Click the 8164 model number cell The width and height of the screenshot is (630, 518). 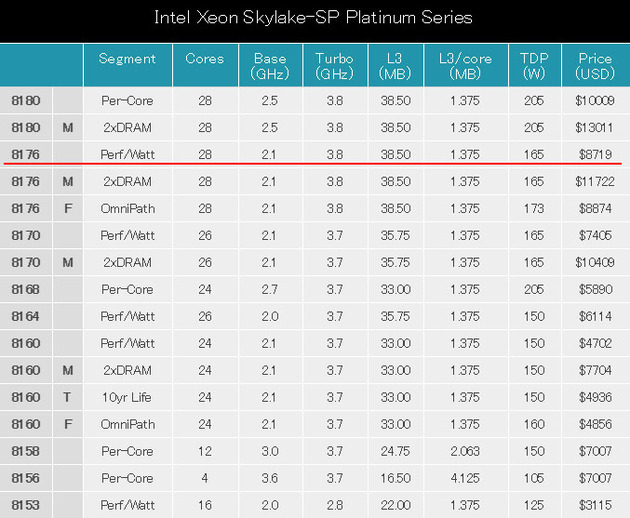[26, 316]
